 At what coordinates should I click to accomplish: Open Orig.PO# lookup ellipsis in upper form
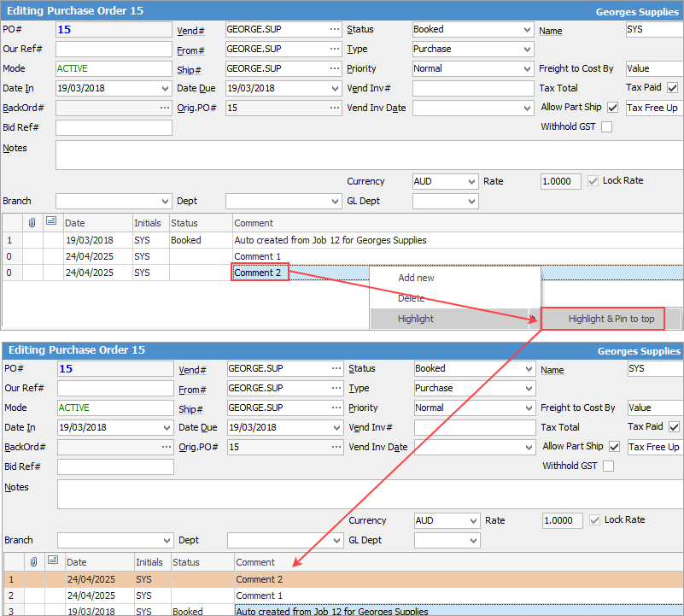(x=334, y=108)
